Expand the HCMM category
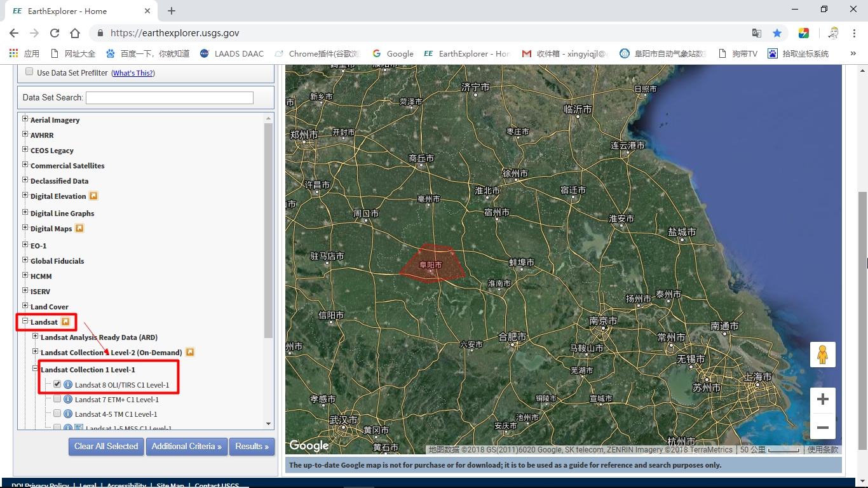Screen dimensions: 868x488 [x=25, y=275]
